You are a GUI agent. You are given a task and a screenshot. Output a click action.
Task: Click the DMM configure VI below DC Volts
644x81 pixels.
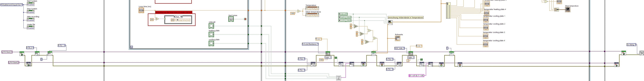click(410, 53)
